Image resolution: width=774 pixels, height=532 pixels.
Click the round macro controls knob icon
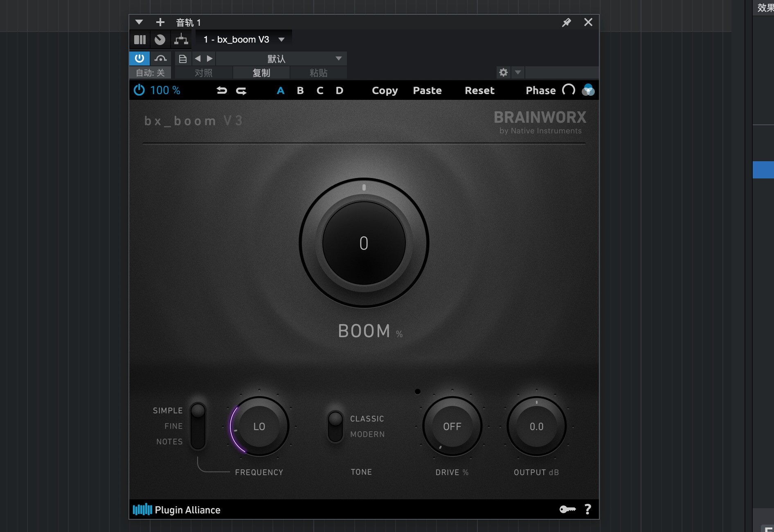pos(160,40)
